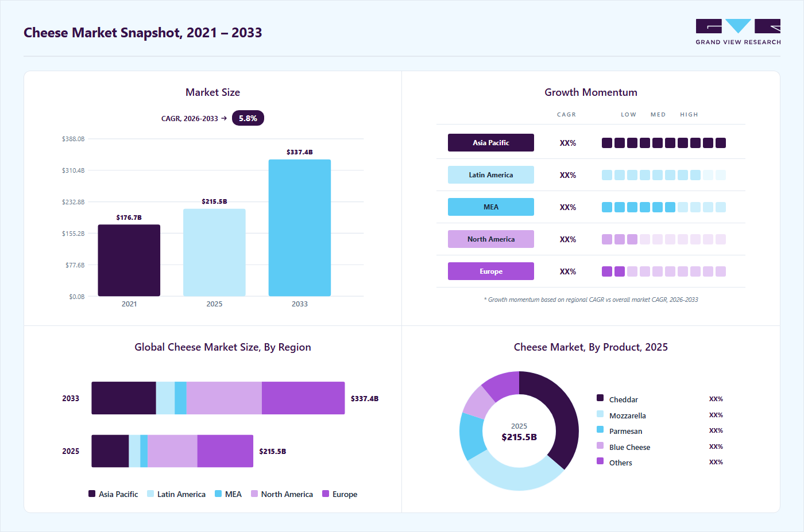Click the North America momentum label
The height and width of the screenshot is (532, 804).
pyautogui.click(x=491, y=239)
